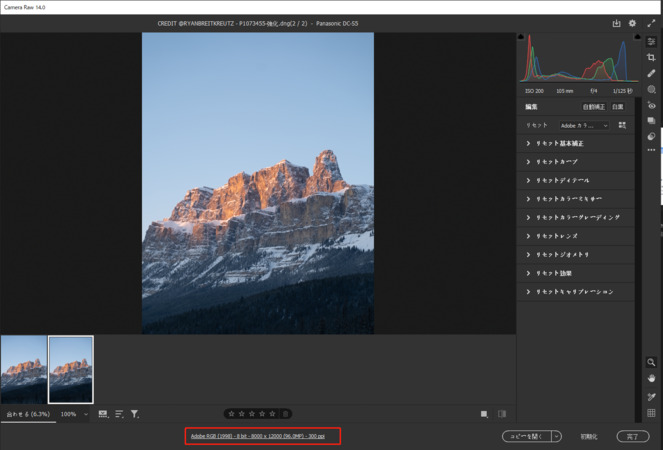
Task: Toggle the grid overlay icon
Action: point(651,413)
